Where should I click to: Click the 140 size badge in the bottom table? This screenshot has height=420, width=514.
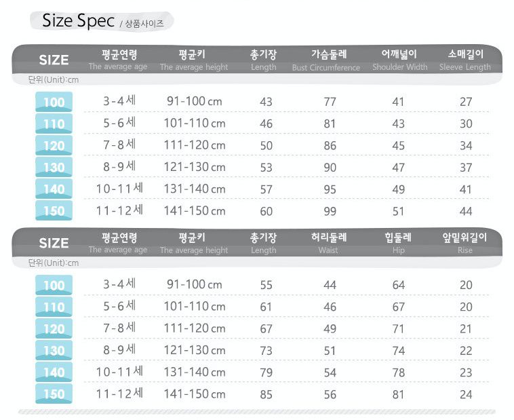tap(54, 373)
